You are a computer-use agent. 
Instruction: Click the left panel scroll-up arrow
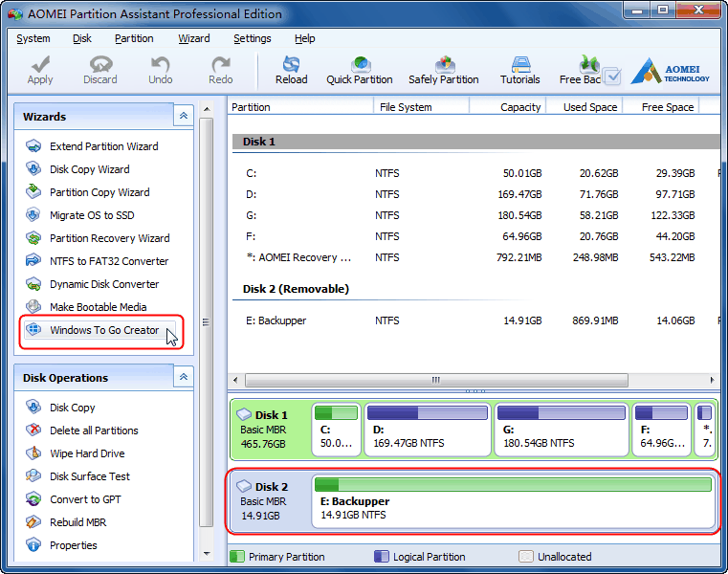207,109
